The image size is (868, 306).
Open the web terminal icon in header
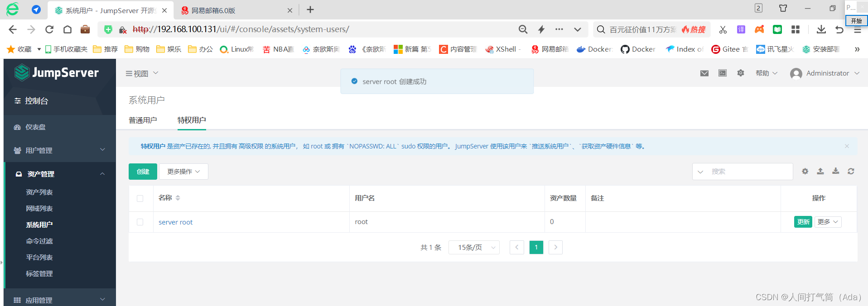click(723, 73)
